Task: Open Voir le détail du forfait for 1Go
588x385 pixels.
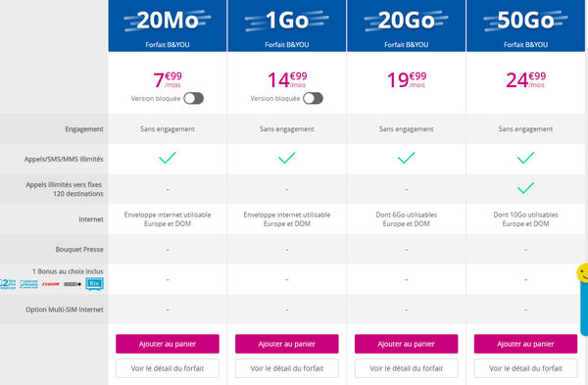Action: click(287, 368)
